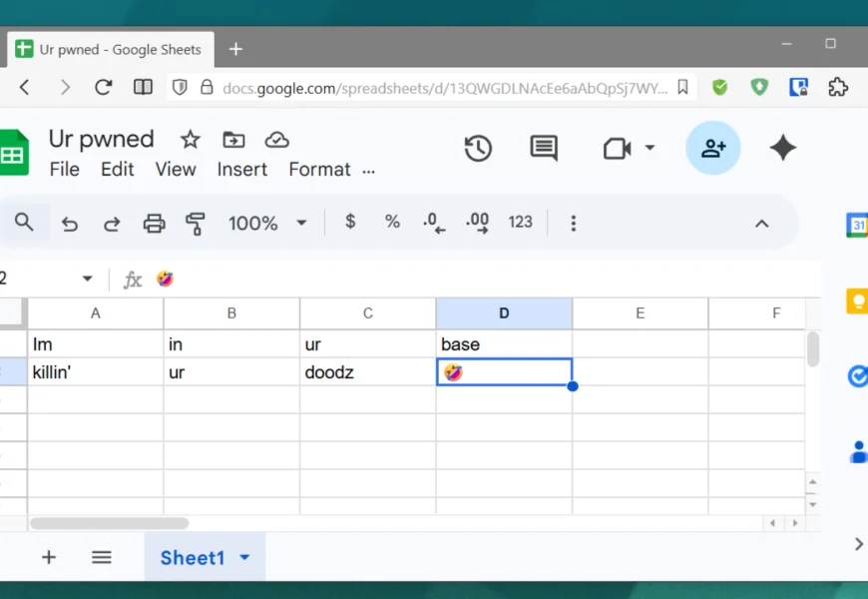Open the File menu

64,169
